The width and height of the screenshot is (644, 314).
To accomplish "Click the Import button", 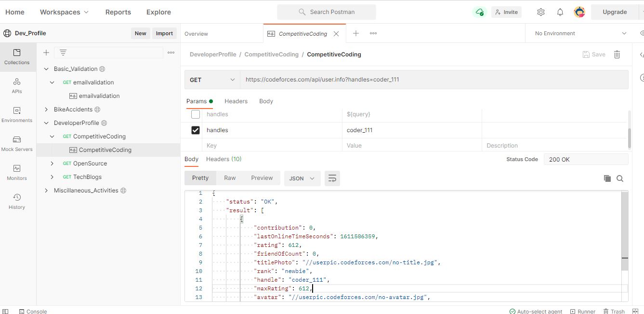I will (x=164, y=33).
